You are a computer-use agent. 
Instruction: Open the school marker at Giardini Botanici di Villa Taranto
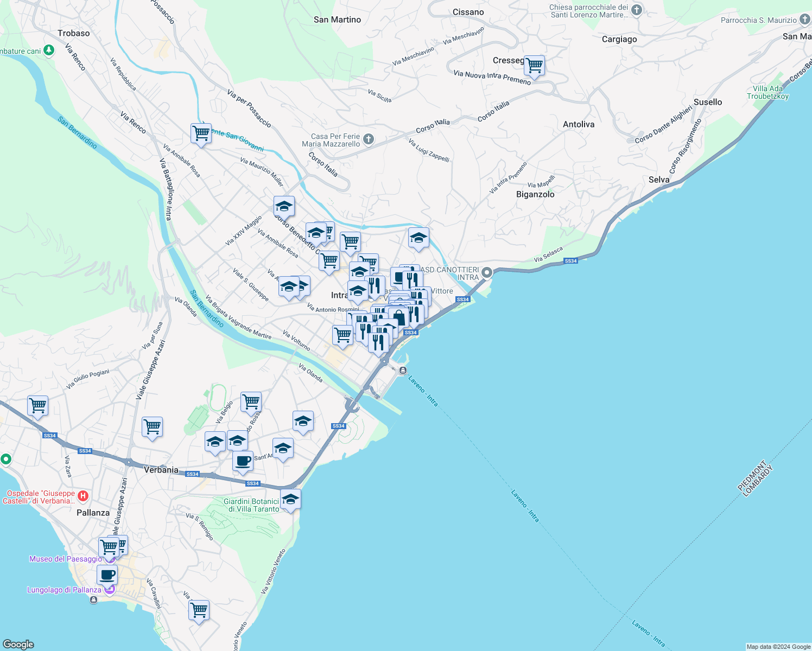tap(290, 500)
